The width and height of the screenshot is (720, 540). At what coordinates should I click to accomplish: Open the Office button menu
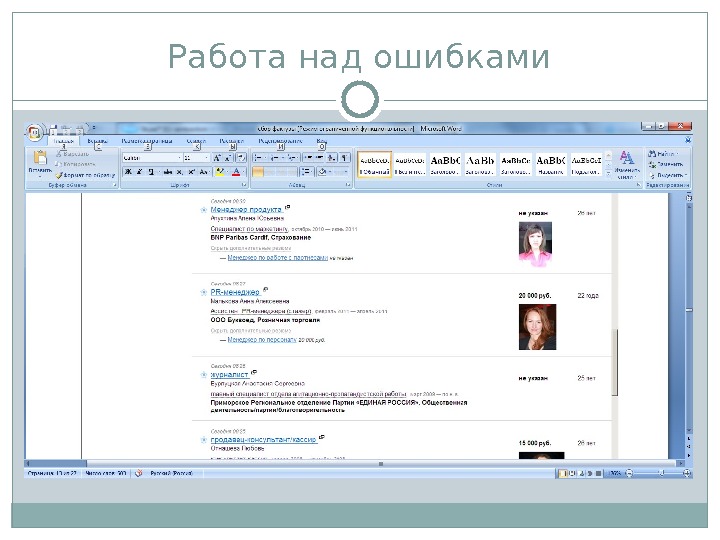(x=34, y=132)
